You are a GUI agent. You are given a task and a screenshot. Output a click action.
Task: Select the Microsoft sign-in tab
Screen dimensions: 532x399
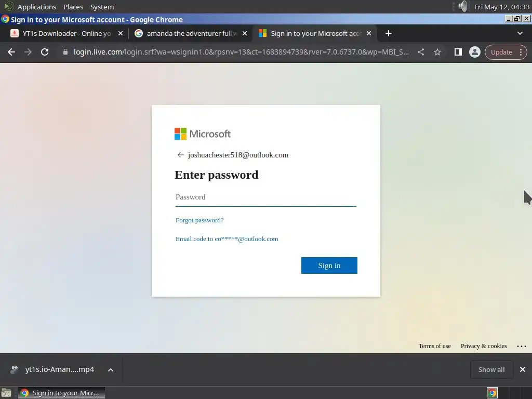[x=315, y=33]
